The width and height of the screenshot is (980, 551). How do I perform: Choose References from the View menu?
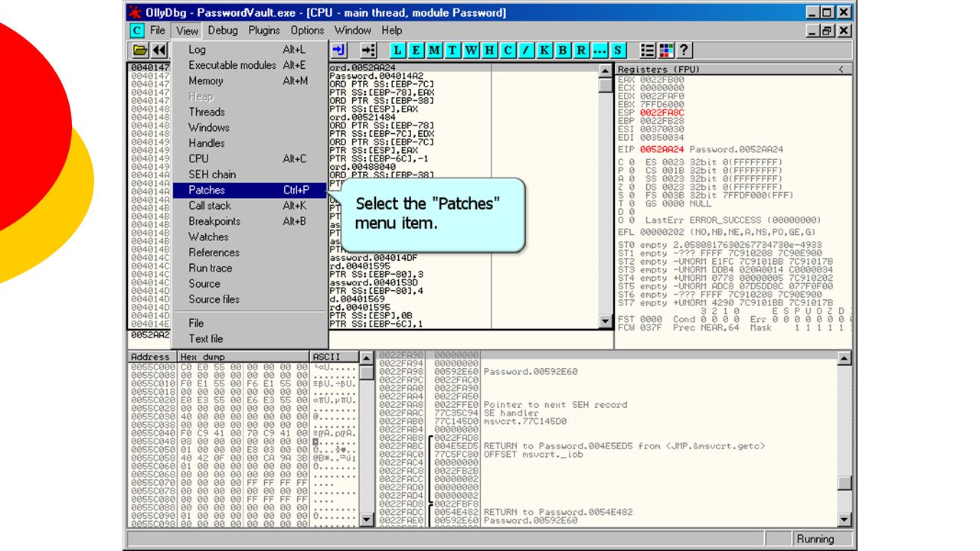250,253
